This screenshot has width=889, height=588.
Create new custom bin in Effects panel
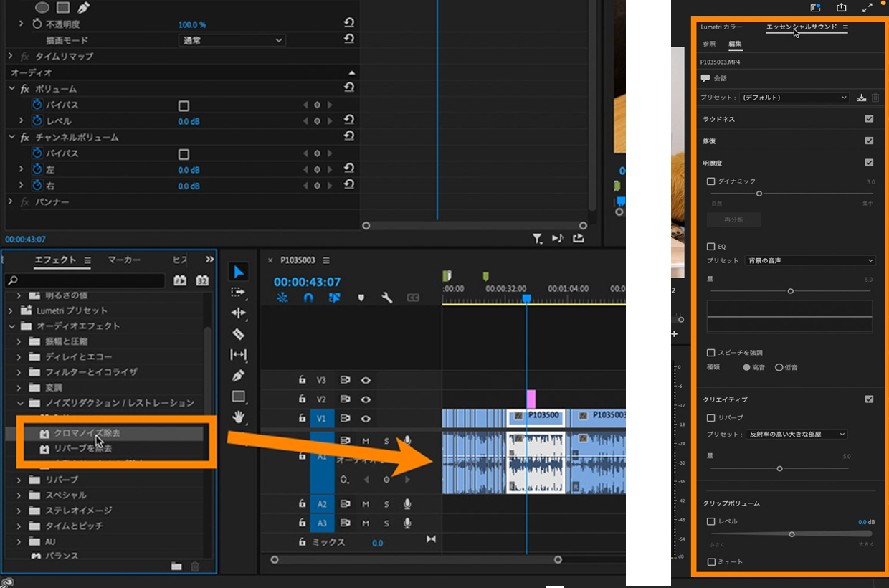[x=176, y=566]
